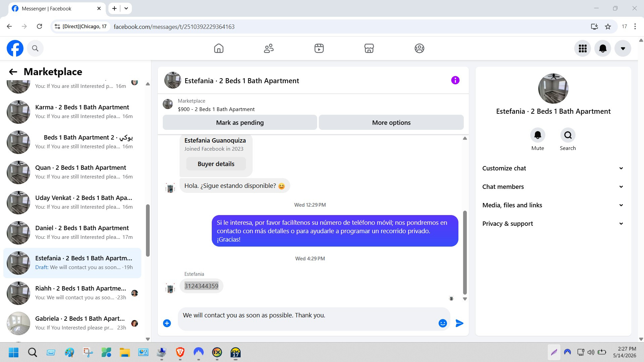
Task: Bookmark this page star icon
Action: click(x=608, y=27)
